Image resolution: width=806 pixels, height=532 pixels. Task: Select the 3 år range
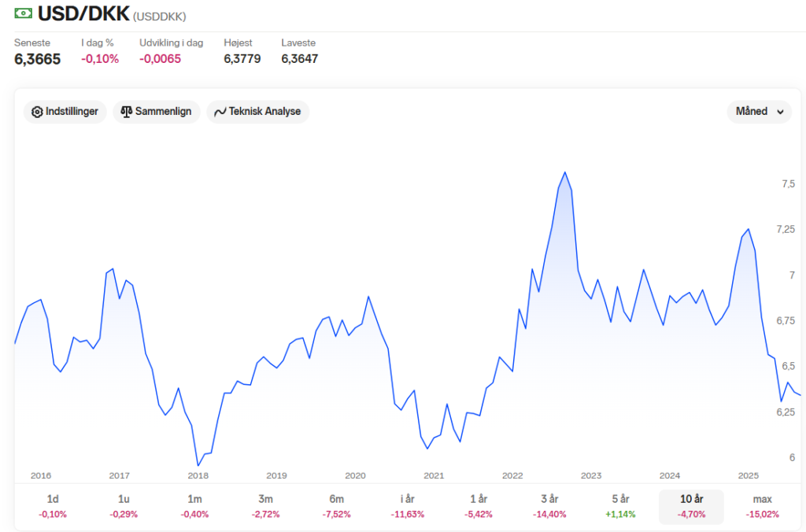[x=549, y=506]
